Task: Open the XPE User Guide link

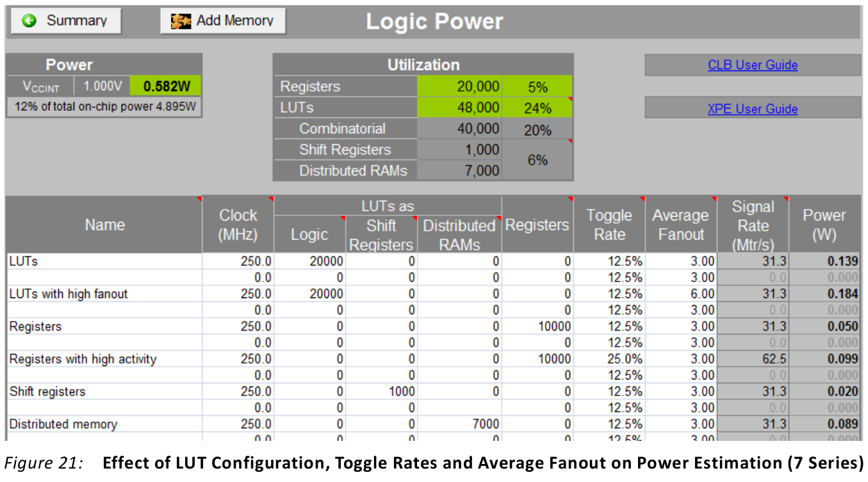Action: [x=752, y=109]
